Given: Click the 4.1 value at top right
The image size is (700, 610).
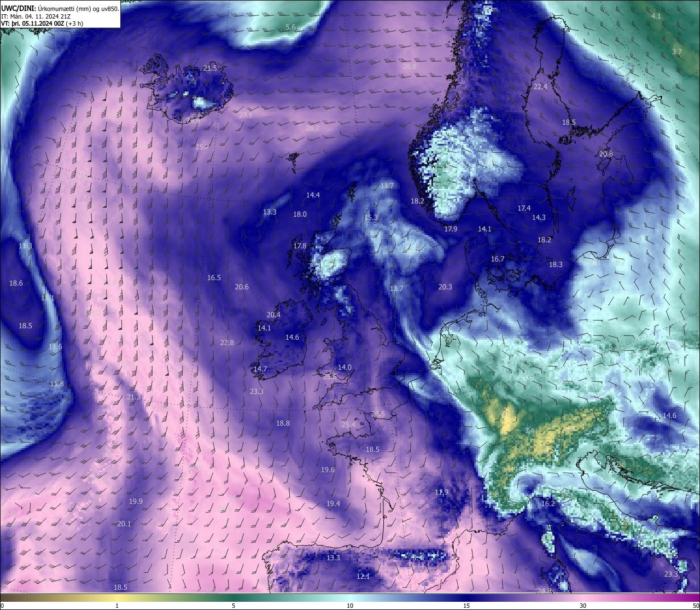Looking at the screenshot, I should click(x=656, y=16).
